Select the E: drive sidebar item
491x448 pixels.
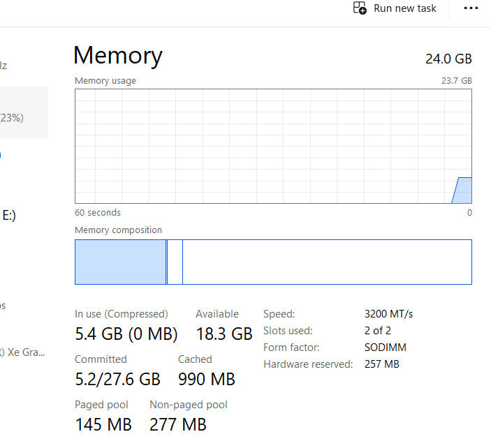tap(10, 216)
